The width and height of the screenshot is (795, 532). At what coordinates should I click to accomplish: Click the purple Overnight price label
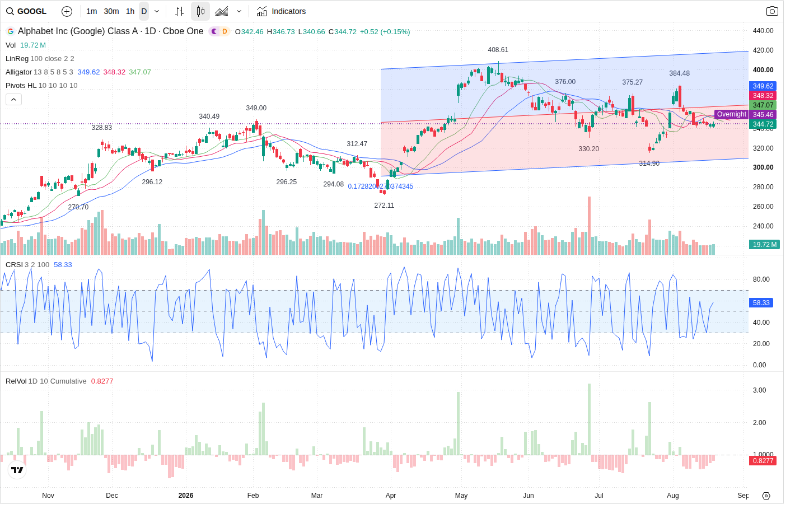(731, 114)
